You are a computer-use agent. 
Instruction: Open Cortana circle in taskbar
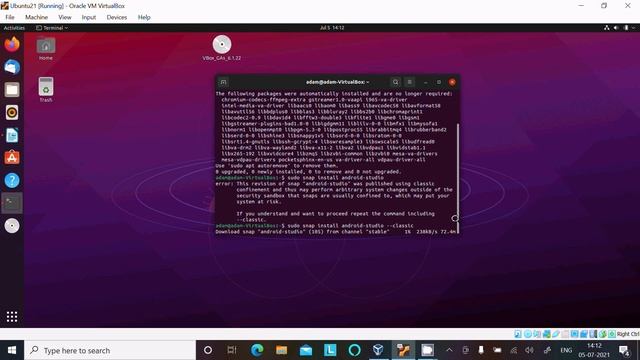[208, 350]
